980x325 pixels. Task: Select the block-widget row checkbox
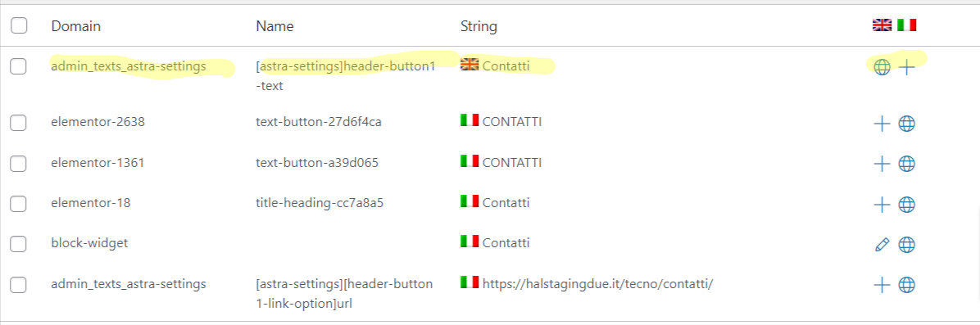coord(19,245)
